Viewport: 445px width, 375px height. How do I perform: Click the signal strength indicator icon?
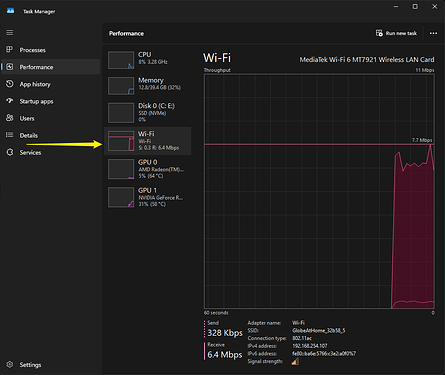pos(295,362)
